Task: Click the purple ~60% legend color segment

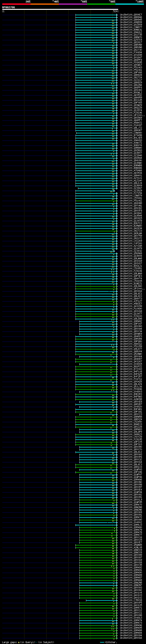Action: point(73,4)
